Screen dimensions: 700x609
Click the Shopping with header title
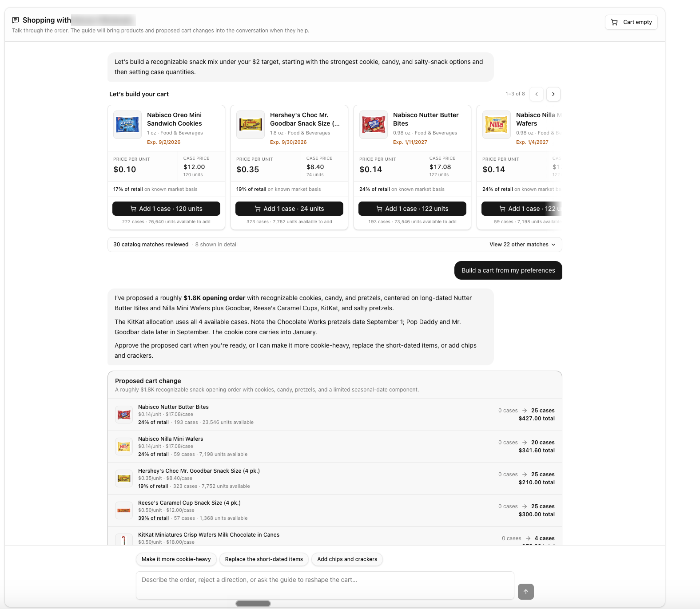tap(47, 20)
